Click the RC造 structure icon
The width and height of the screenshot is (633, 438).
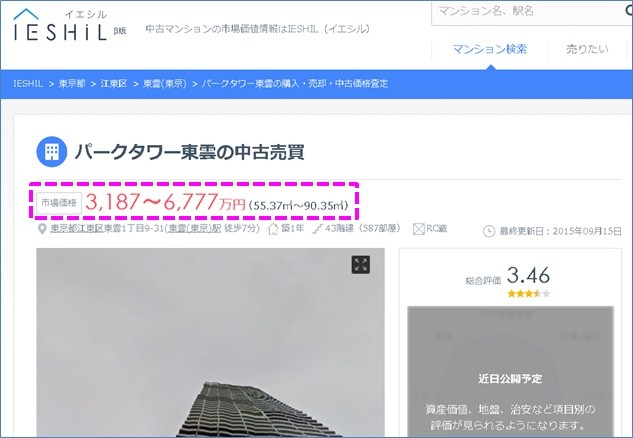(418, 229)
